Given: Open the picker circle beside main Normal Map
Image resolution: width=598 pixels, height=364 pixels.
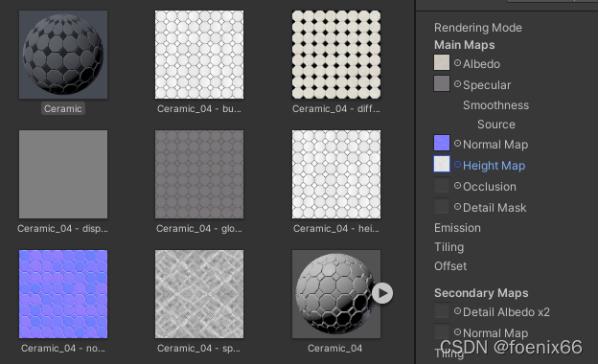Looking at the screenshot, I should point(458,144).
